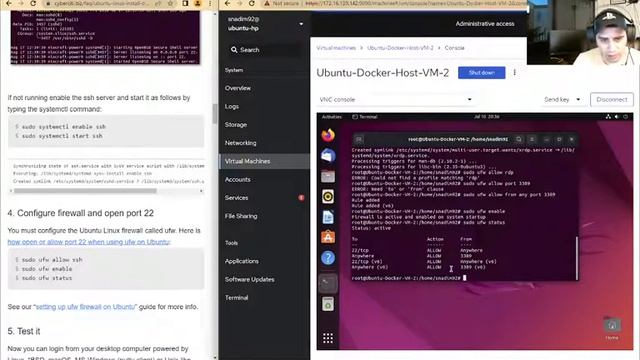
Task: Select Networking in the sidebar
Action: pyautogui.click(x=240, y=143)
